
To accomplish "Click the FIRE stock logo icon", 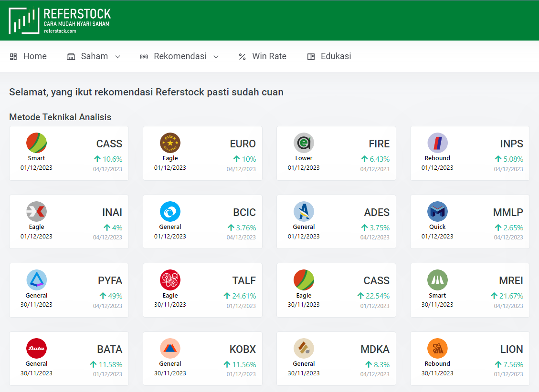I will click(x=304, y=143).
